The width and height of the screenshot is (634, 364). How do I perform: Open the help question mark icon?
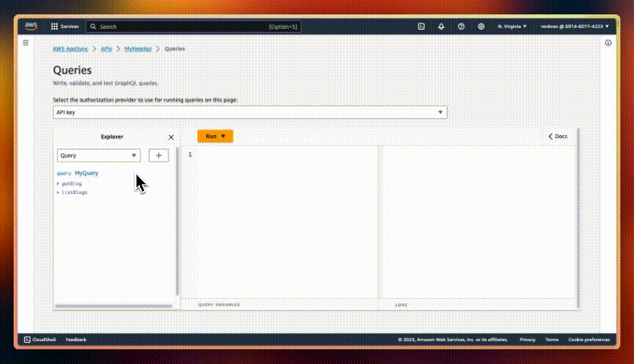coord(461,27)
